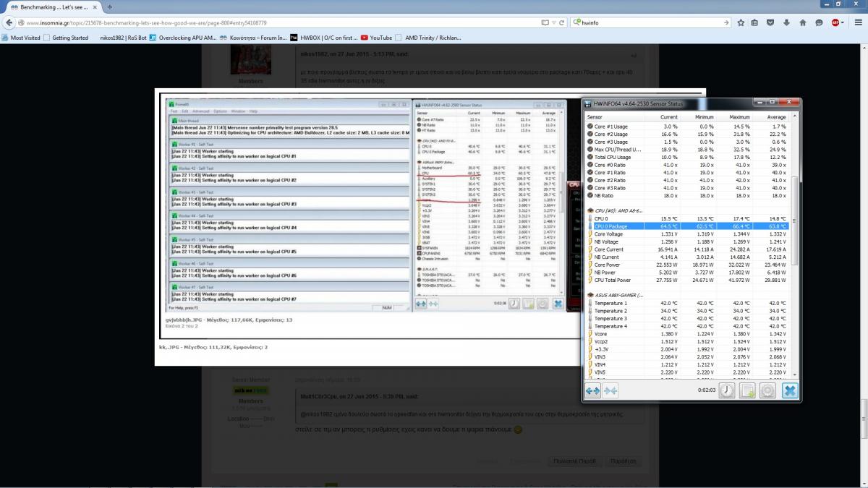Select the Vcore sensor row in HWiNFO64
Screen dimensions: 868x488
[686, 334]
